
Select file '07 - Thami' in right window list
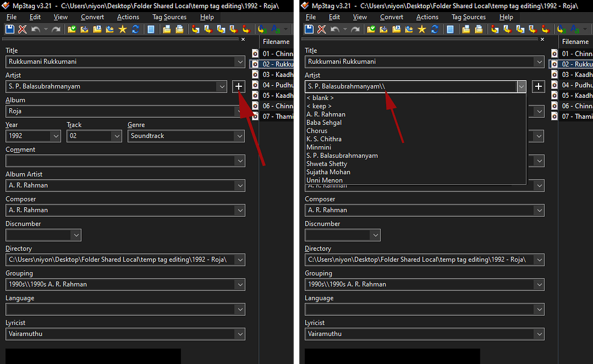tap(577, 116)
